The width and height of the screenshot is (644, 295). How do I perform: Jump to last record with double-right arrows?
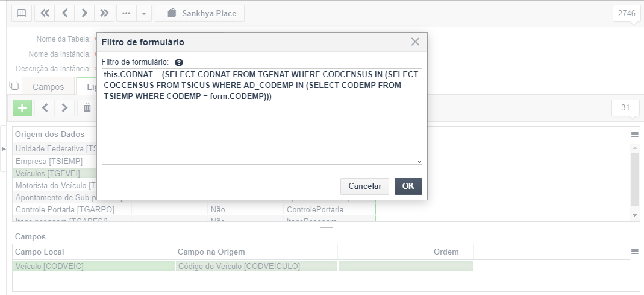pos(104,13)
